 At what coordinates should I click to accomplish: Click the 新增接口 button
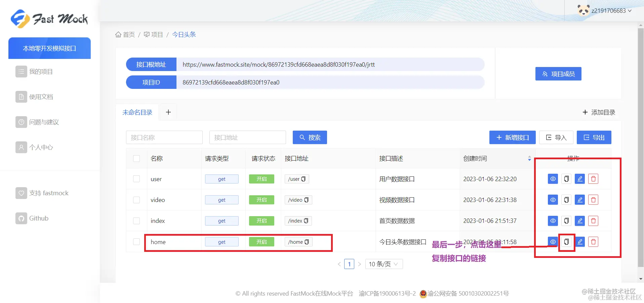[x=512, y=137]
